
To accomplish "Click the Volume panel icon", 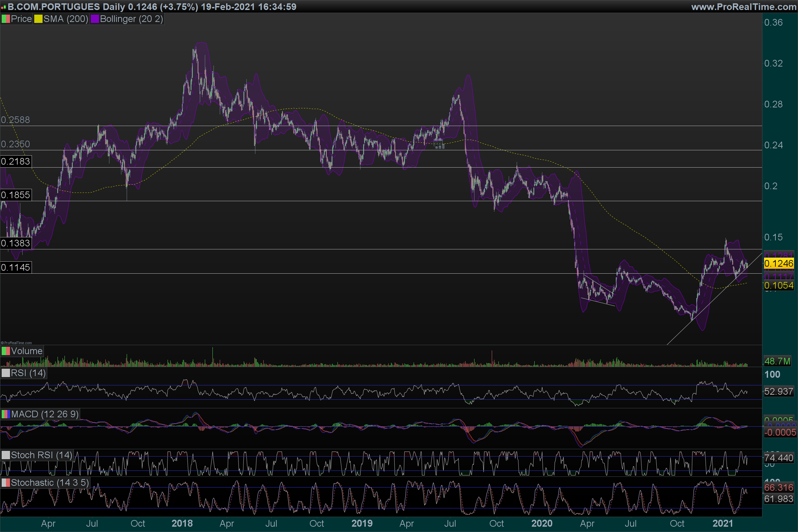I will tap(6, 351).
